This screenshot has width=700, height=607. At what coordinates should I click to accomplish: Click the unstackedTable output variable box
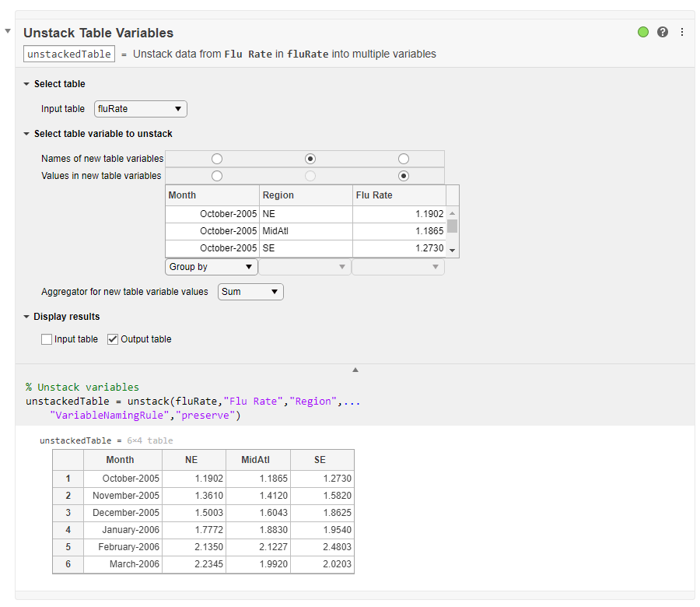pyautogui.click(x=68, y=54)
